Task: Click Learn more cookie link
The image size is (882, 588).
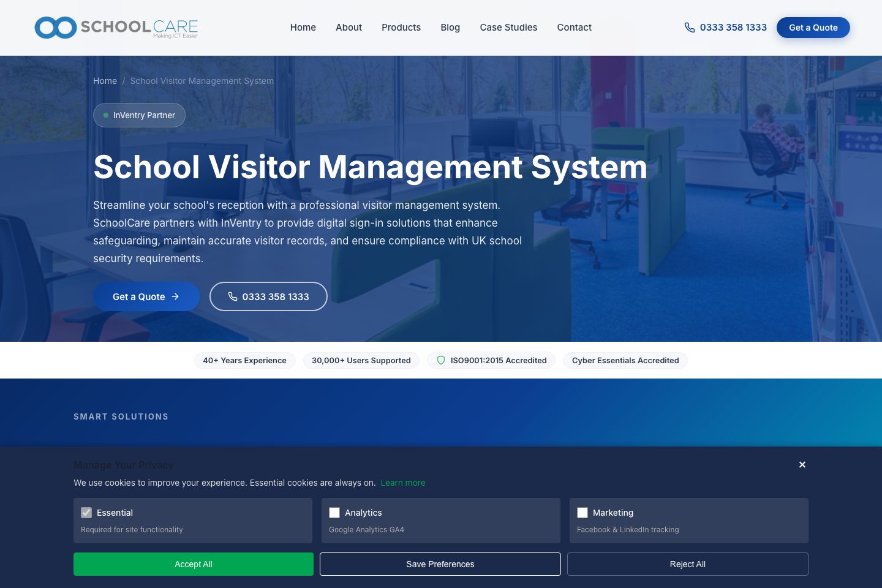Action: pyautogui.click(x=403, y=483)
